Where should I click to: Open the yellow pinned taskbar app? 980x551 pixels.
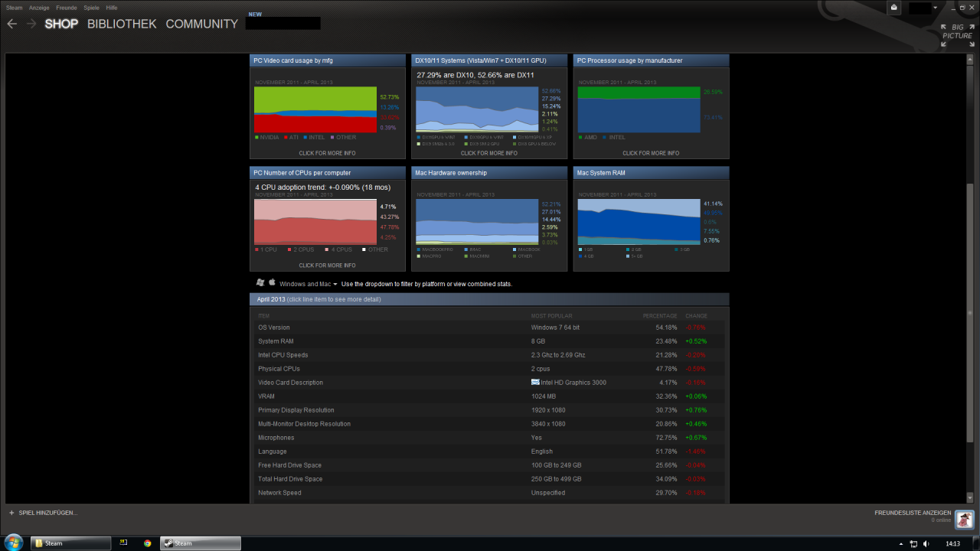pyautogui.click(x=123, y=543)
